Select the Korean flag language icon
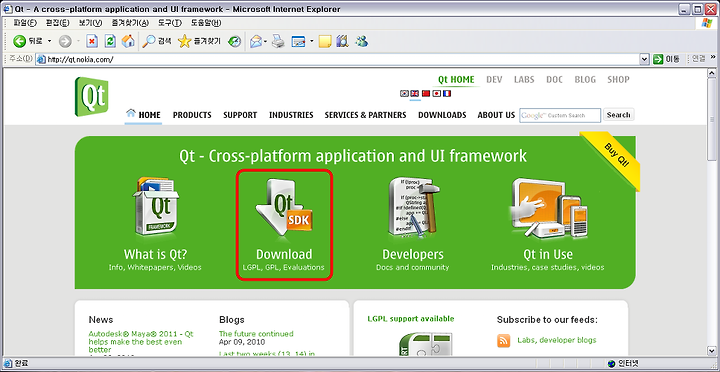 click(404, 93)
